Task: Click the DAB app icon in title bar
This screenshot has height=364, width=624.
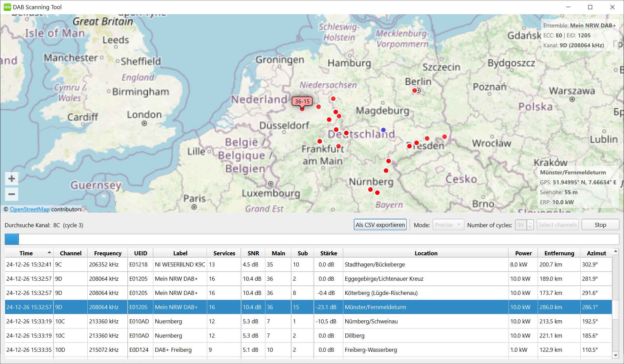Action: [7, 7]
